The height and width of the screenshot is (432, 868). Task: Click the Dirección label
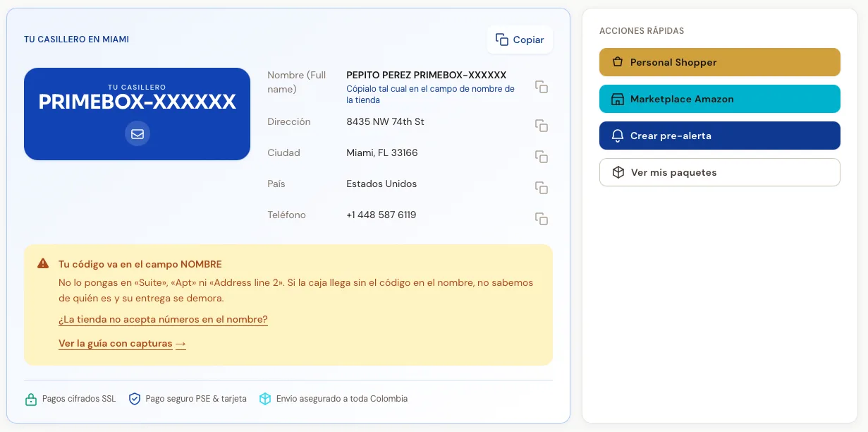(x=289, y=121)
